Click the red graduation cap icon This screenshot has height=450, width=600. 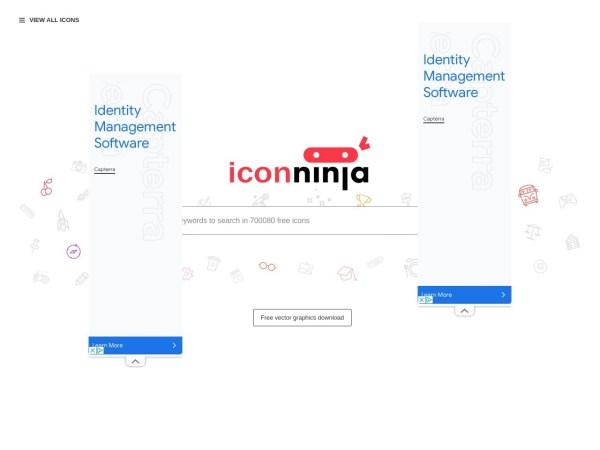pyautogui.click(x=347, y=274)
